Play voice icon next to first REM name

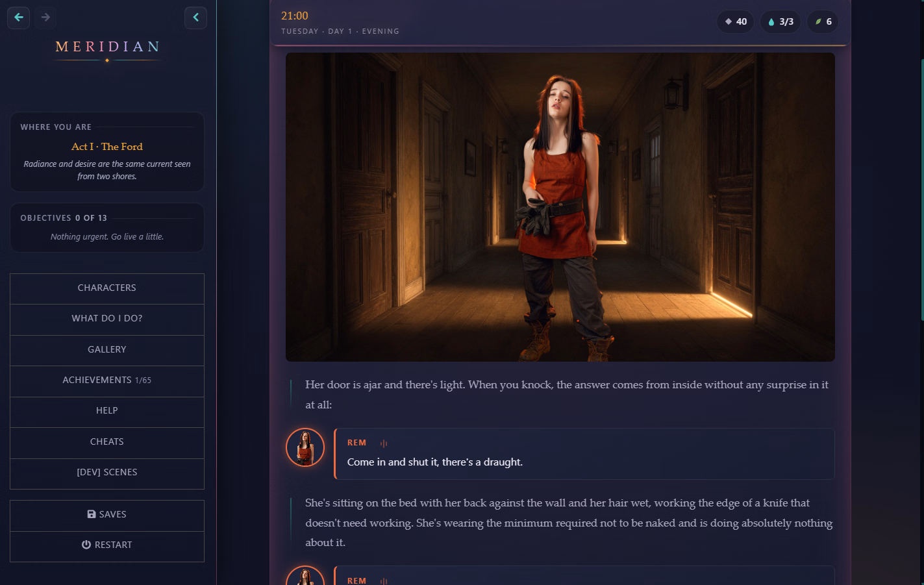[384, 443]
